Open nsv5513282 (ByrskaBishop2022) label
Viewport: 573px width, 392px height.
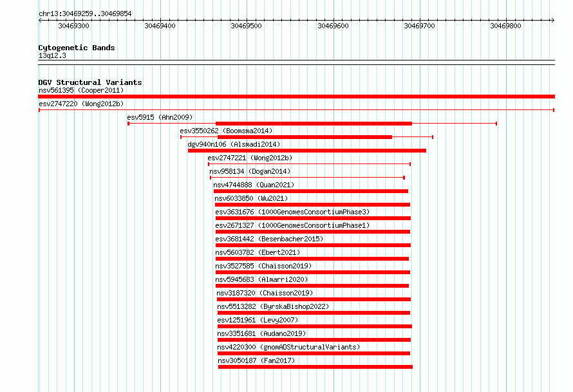point(273,306)
